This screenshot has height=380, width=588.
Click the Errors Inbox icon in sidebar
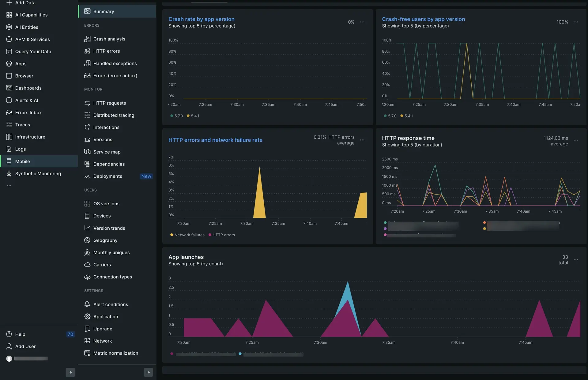tap(9, 113)
